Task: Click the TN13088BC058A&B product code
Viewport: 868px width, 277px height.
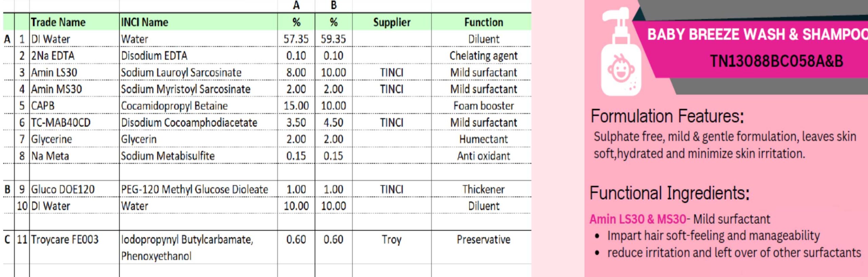Action: pos(776,61)
